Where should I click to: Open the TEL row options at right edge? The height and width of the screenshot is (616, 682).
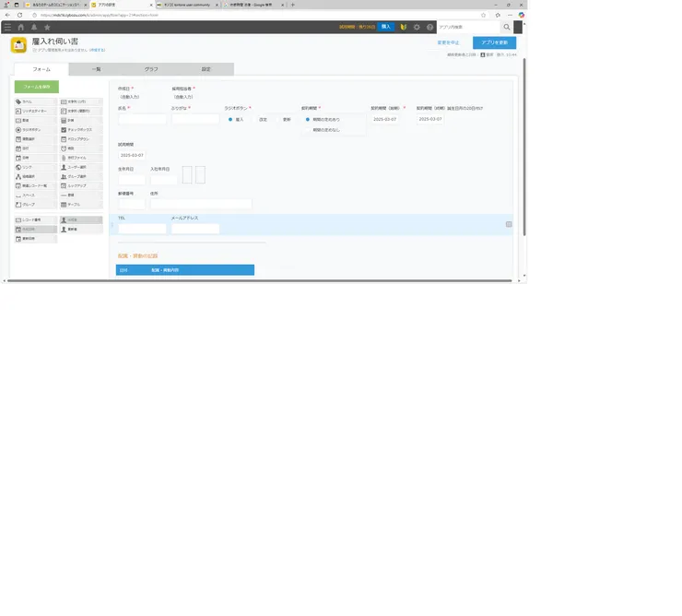click(509, 224)
